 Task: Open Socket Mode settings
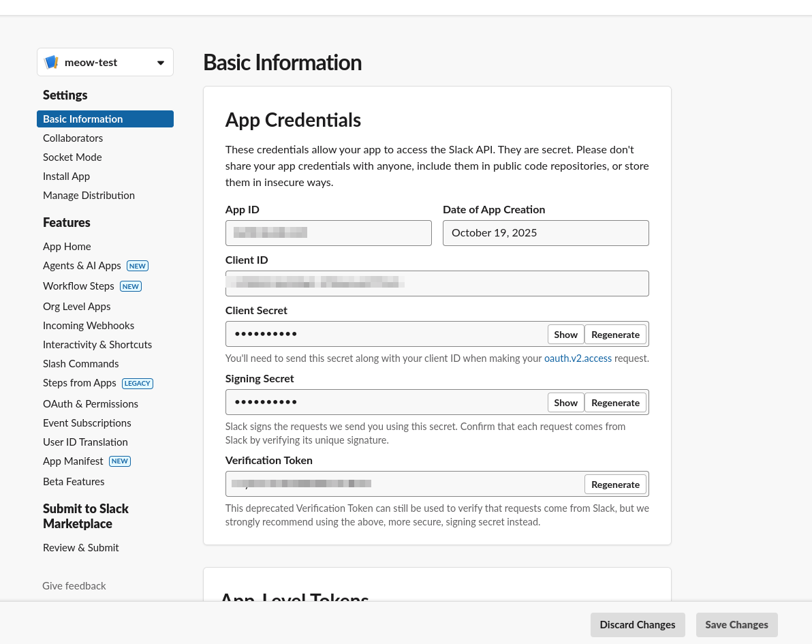(72, 157)
